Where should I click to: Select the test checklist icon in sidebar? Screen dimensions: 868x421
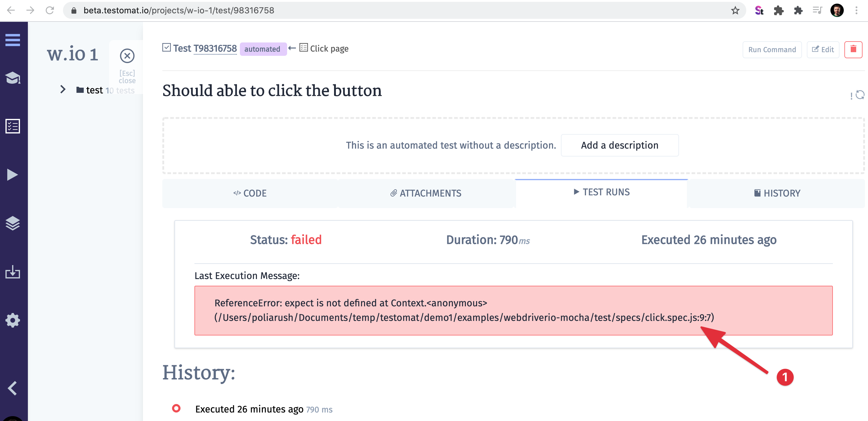[13, 126]
